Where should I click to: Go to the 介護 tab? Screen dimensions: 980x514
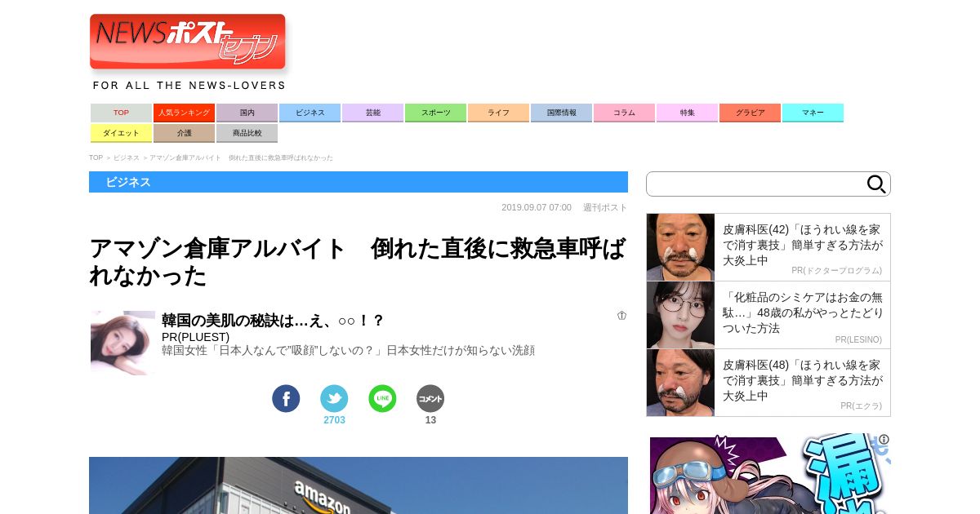[x=184, y=133]
